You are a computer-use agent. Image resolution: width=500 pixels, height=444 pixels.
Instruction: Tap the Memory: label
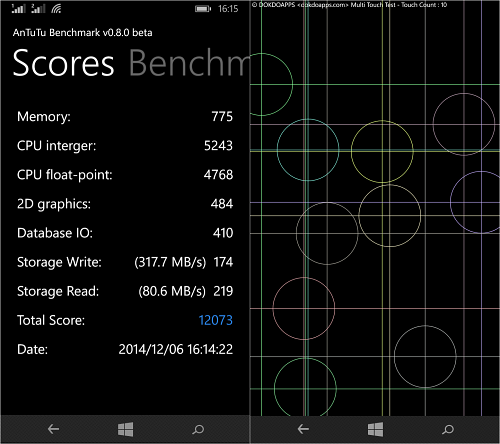tap(44, 117)
